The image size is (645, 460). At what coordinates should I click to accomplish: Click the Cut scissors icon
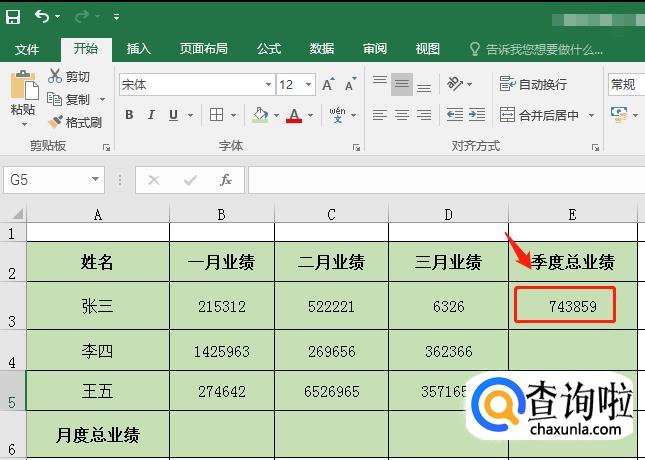[x=56, y=77]
